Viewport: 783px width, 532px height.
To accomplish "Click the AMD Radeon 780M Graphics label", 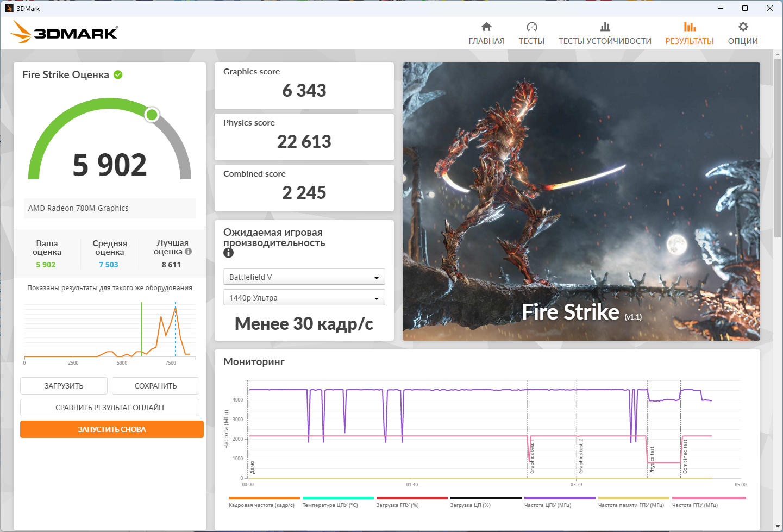I will point(78,208).
